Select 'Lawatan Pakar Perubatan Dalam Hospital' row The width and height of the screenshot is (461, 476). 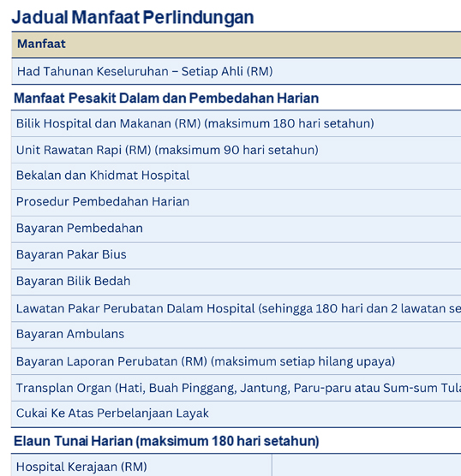click(x=236, y=308)
